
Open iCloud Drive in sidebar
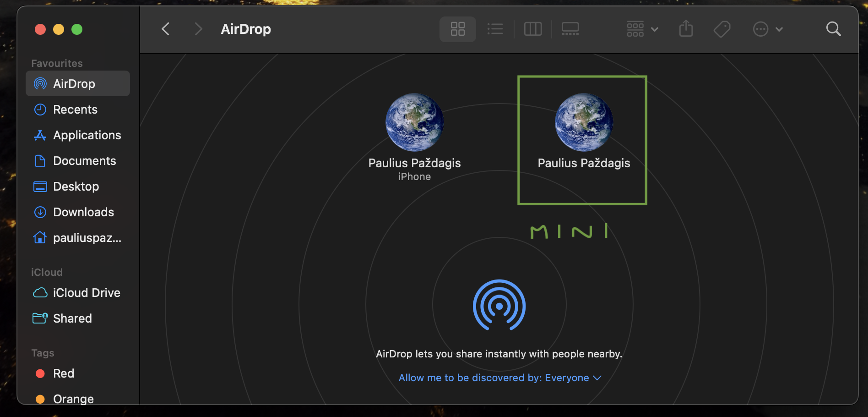pos(78,293)
